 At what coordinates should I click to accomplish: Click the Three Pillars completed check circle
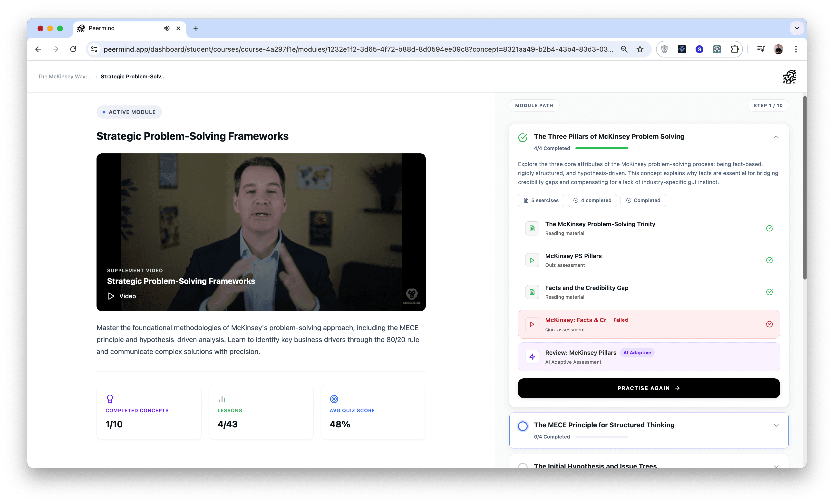[x=523, y=138]
